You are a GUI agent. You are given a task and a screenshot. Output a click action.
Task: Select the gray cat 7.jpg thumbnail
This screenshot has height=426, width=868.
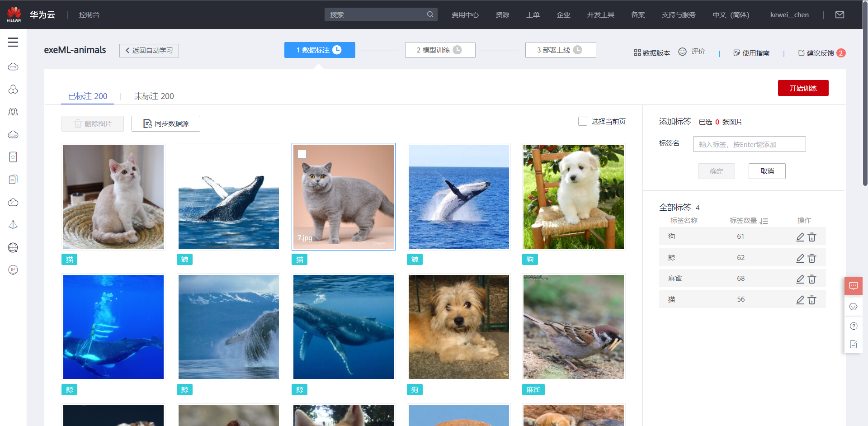344,197
